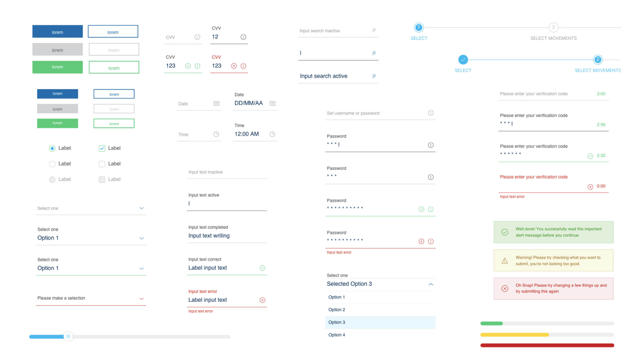The width and height of the screenshot is (643, 364).
Task: Choose Option 4 from the open list
Action: point(337,335)
